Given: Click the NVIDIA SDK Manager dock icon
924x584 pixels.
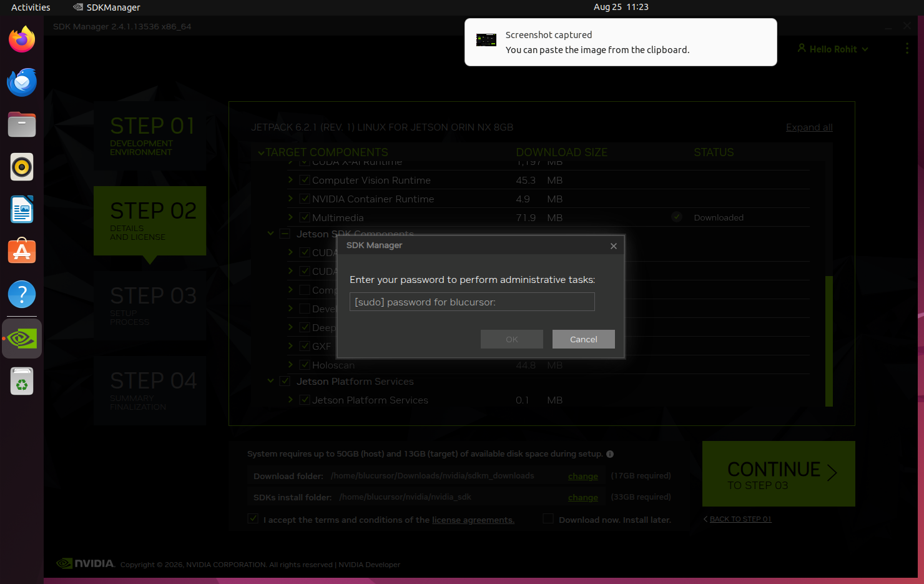Looking at the screenshot, I should [22, 339].
